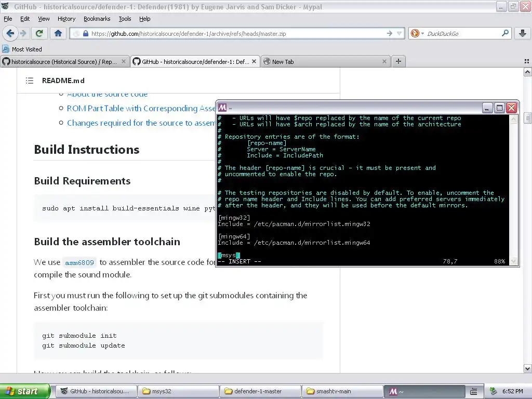Click the MSYS terminal M title icon
The image size is (532, 399).
(222, 108)
